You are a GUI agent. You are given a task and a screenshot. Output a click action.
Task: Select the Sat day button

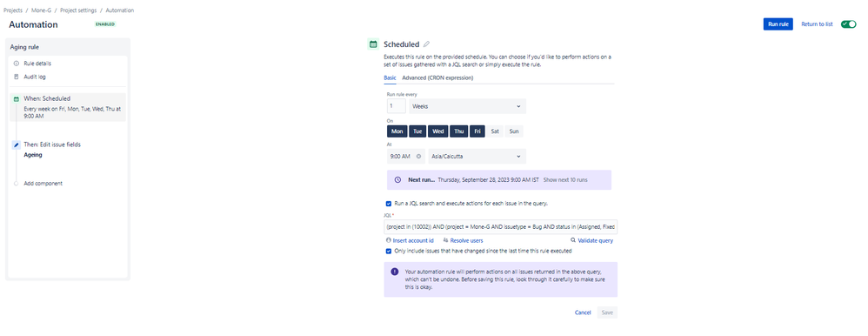click(495, 131)
